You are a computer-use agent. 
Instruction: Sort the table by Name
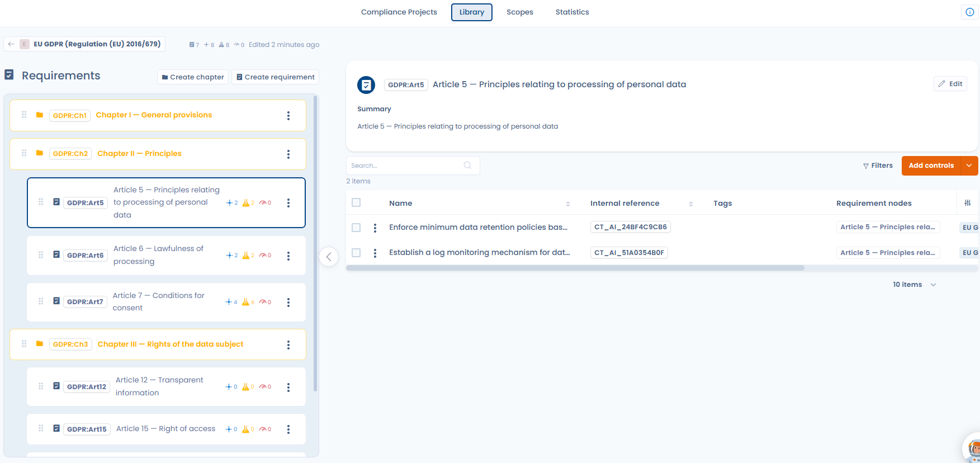(x=568, y=204)
